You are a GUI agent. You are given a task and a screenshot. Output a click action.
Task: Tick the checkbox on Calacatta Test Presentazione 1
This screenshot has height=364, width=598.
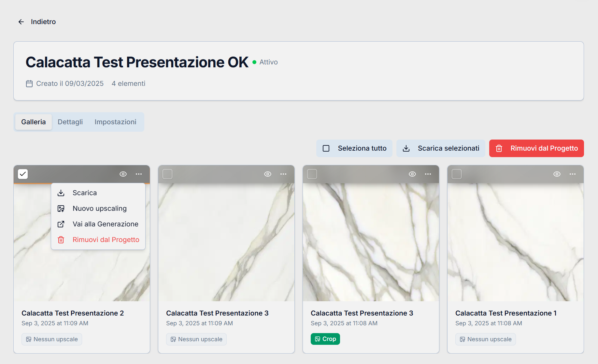(457, 174)
